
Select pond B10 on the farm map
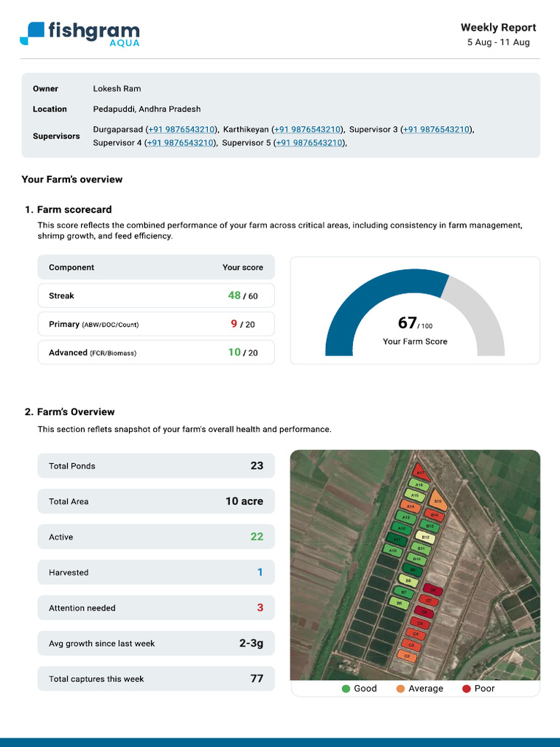pos(417,559)
